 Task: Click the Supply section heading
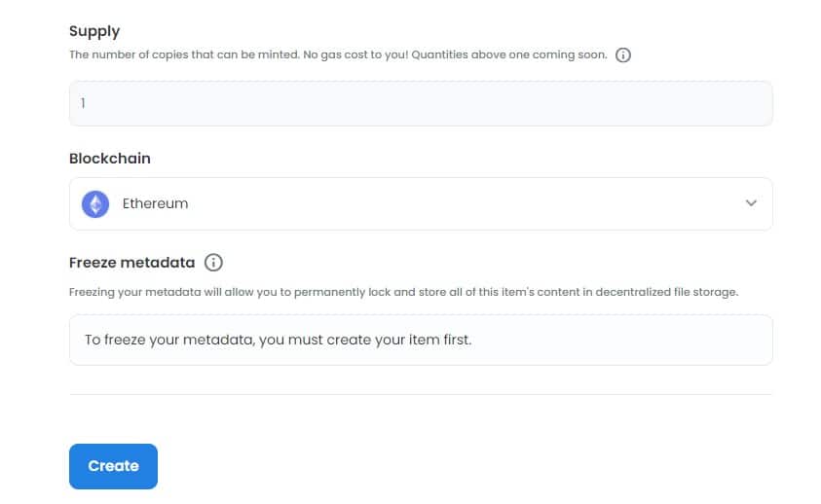pyautogui.click(x=94, y=31)
